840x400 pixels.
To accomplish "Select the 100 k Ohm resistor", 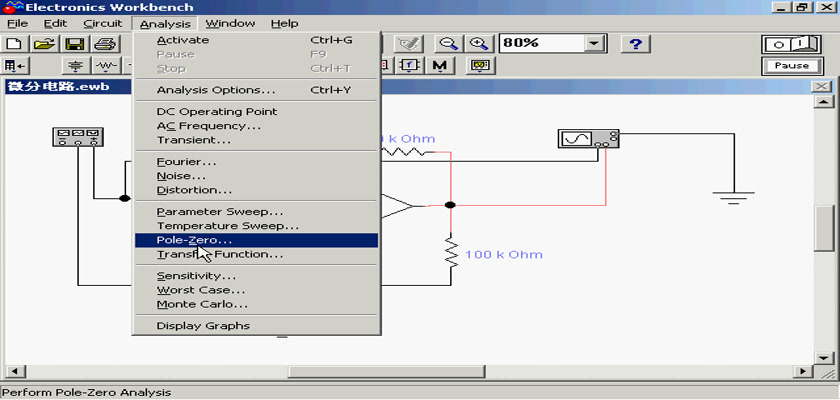I will [x=451, y=254].
